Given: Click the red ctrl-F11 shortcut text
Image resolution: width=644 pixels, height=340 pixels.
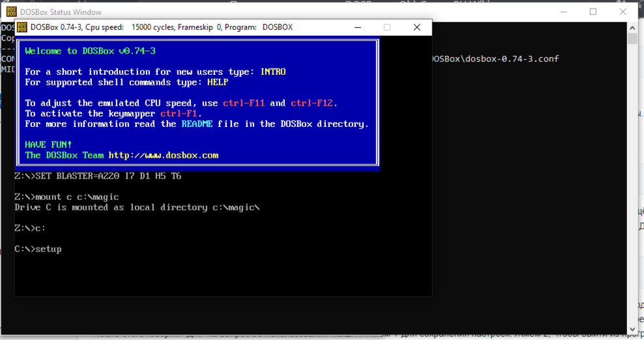Looking at the screenshot, I should pos(244,103).
